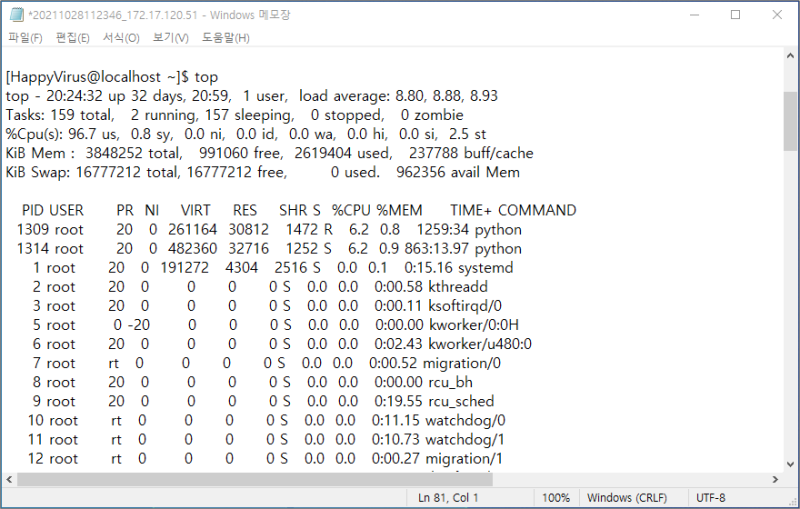Viewport: 800px width, 509px height.
Task: Click the vertical scrollbar up arrow
Action: click(x=790, y=56)
